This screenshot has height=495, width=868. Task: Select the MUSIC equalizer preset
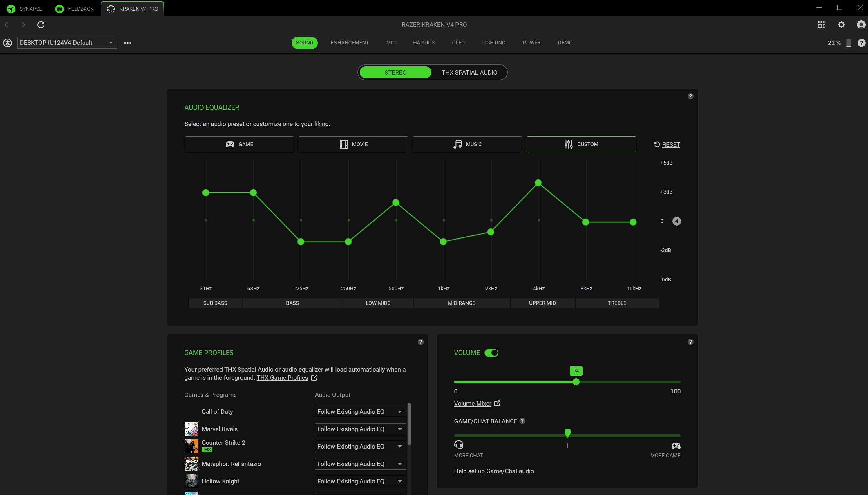point(467,144)
